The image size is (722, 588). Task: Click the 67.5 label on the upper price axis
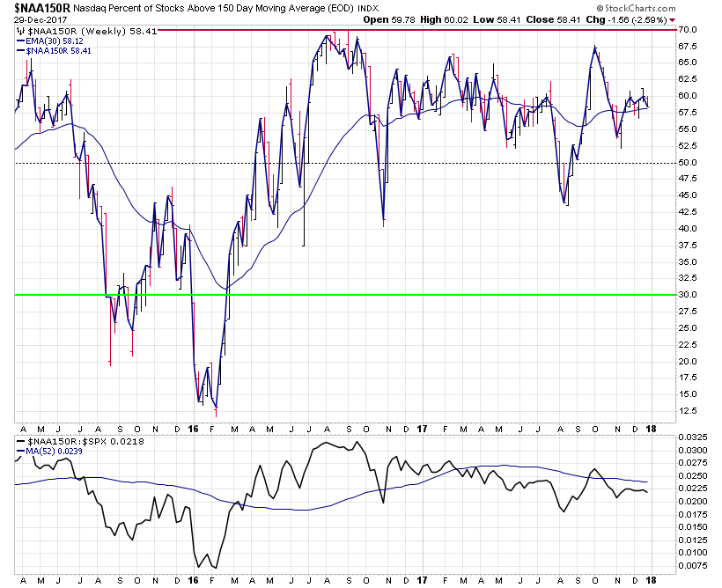click(688, 46)
